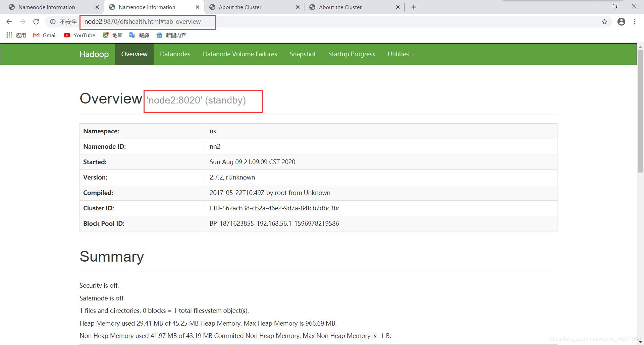The height and width of the screenshot is (345, 644).
Task: Restore down the browser window
Action: 615,6
